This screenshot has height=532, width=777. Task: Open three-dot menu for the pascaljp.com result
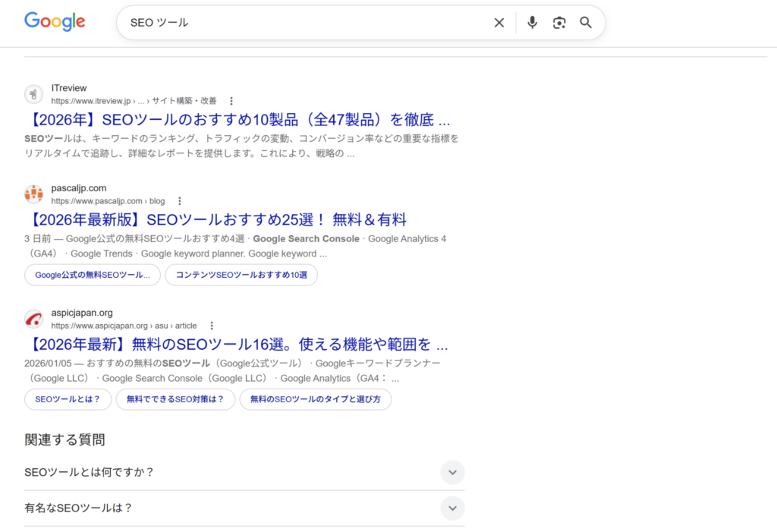pyautogui.click(x=179, y=201)
